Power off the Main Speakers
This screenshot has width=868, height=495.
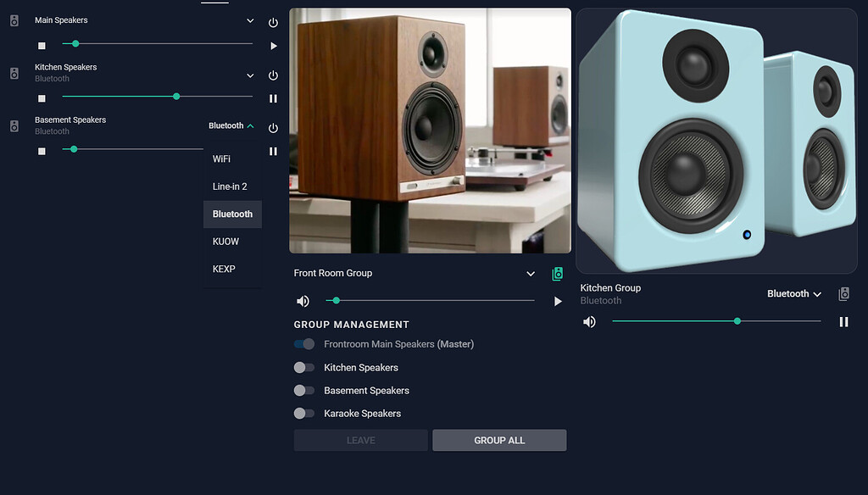pos(272,22)
